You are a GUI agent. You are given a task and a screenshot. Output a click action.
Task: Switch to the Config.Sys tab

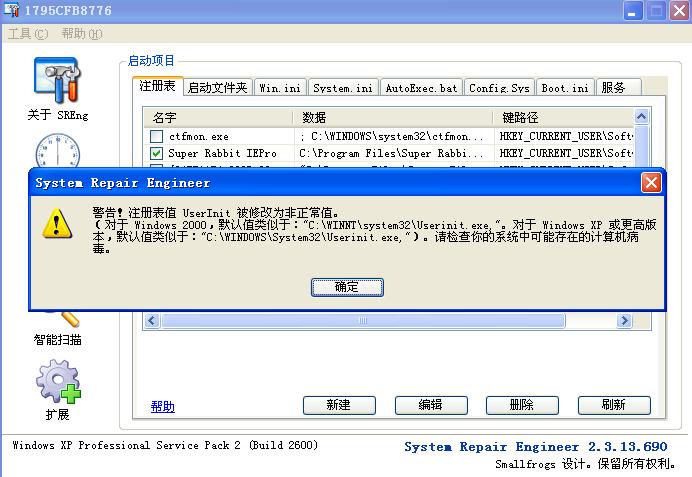pos(499,87)
